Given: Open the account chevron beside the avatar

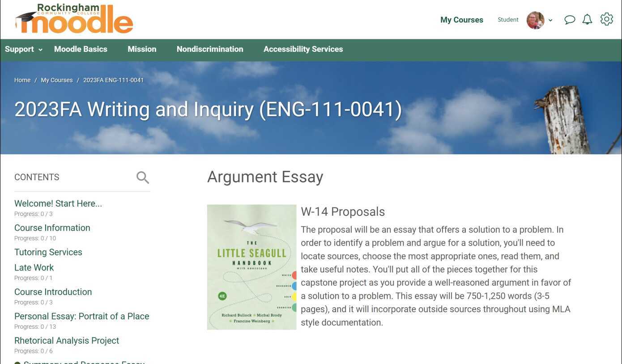Looking at the screenshot, I should (550, 20).
